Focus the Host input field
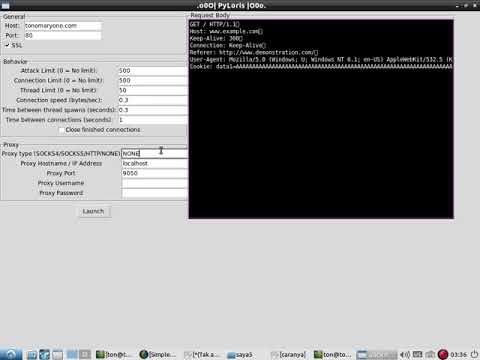 tap(63, 26)
